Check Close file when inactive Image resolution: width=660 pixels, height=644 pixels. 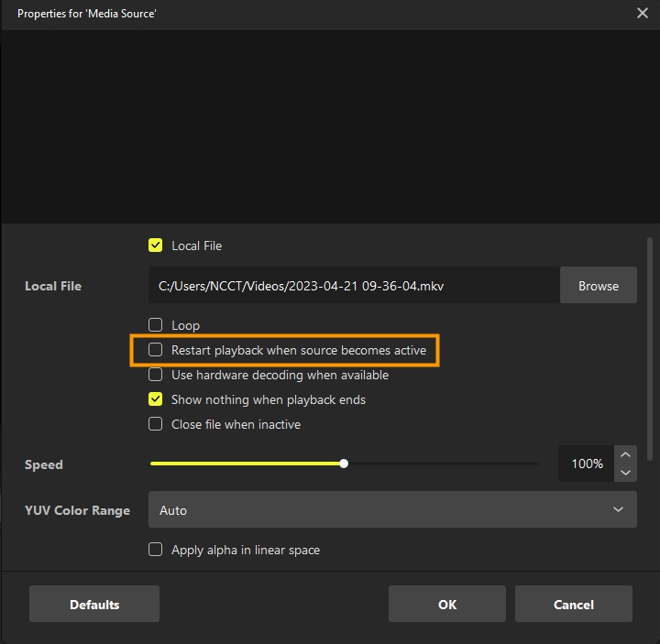click(156, 424)
